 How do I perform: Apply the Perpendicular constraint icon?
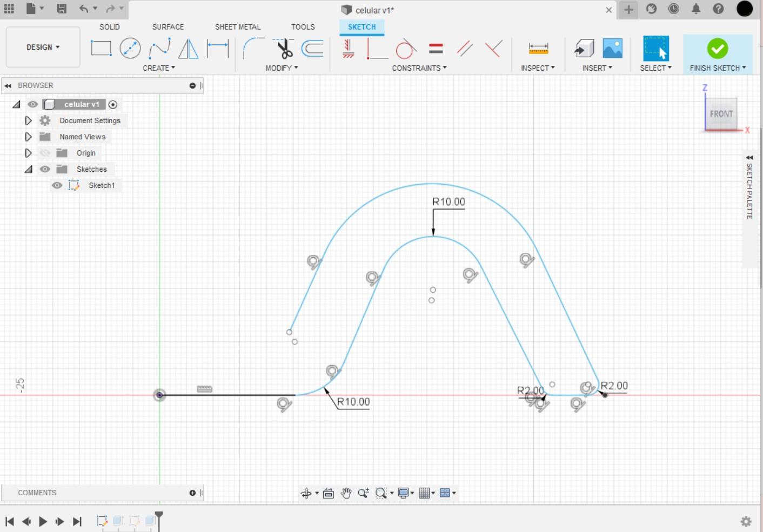(x=377, y=49)
